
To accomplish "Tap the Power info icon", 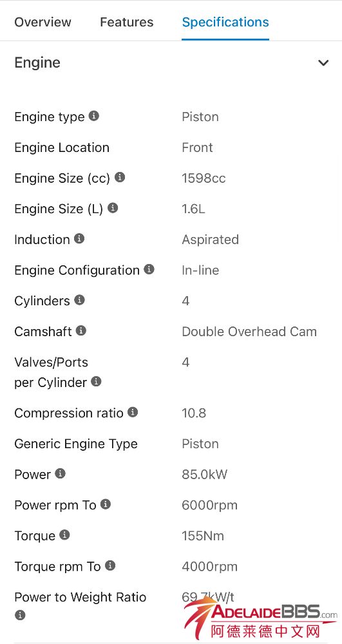I will pos(61,473).
